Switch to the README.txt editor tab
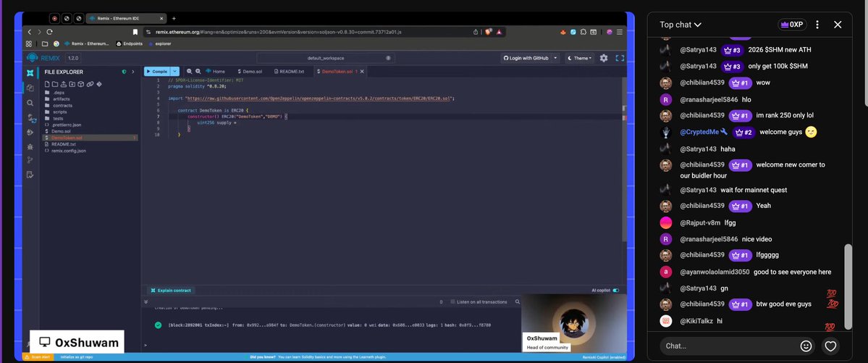868x363 pixels. tap(288, 72)
